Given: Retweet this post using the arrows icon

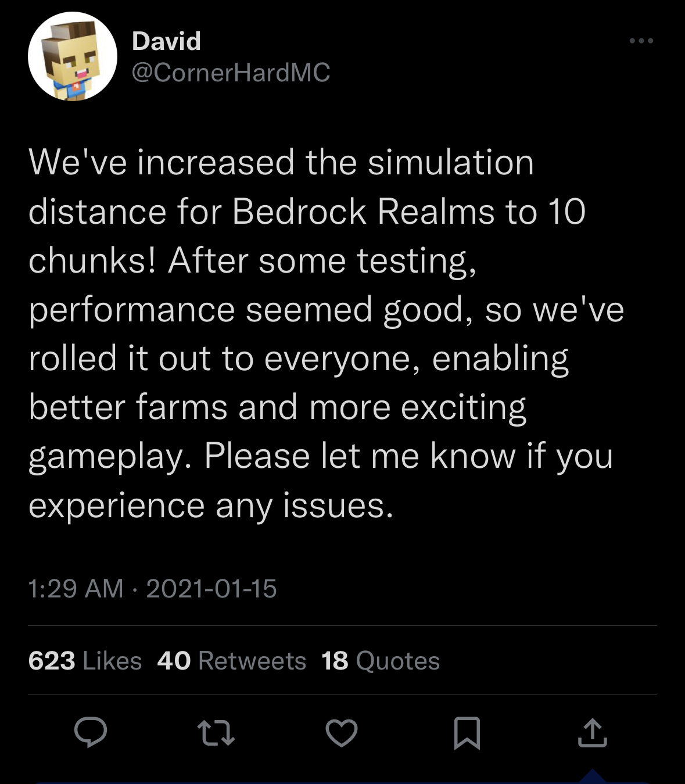Looking at the screenshot, I should click(216, 732).
